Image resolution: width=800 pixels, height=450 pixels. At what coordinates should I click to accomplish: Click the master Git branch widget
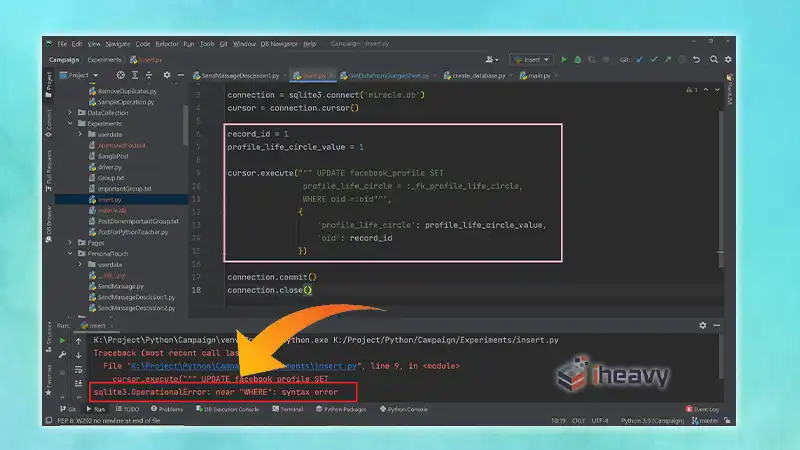(705, 421)
